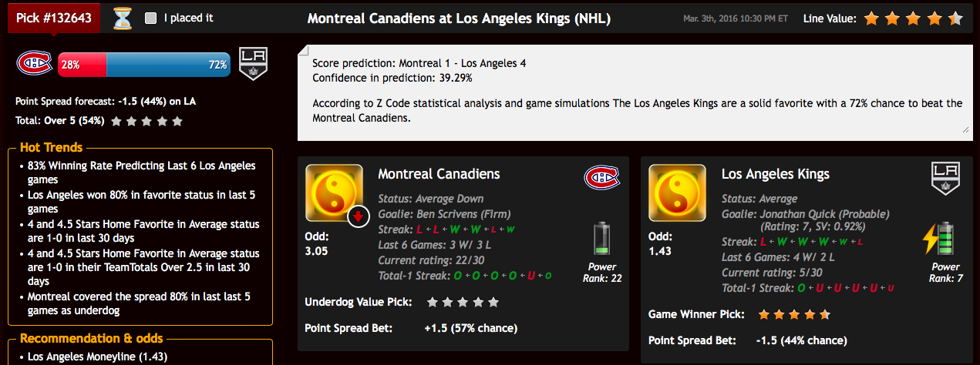980x365 pixels.
Task: Click the game title Montreal Canadiens at Los Angeles Kings
Action: (x=459, y=18)
